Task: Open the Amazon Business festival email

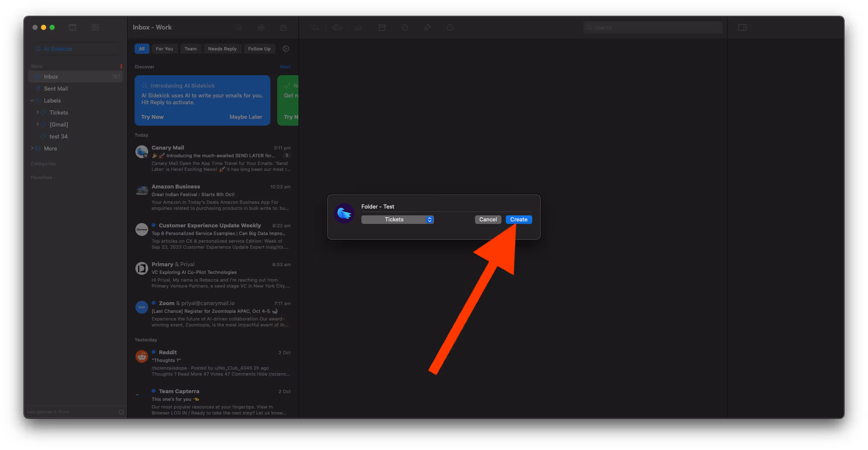Action: pos(213,197)
